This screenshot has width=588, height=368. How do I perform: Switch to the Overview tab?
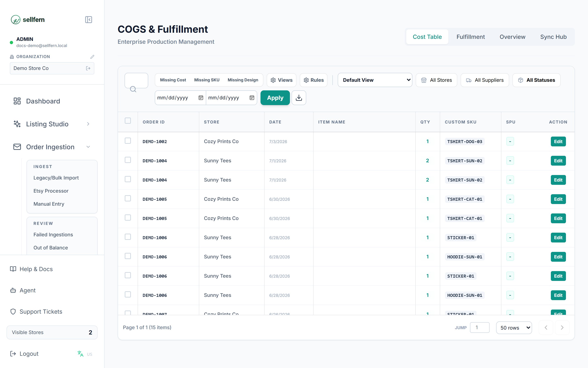[x=512, y=37]
